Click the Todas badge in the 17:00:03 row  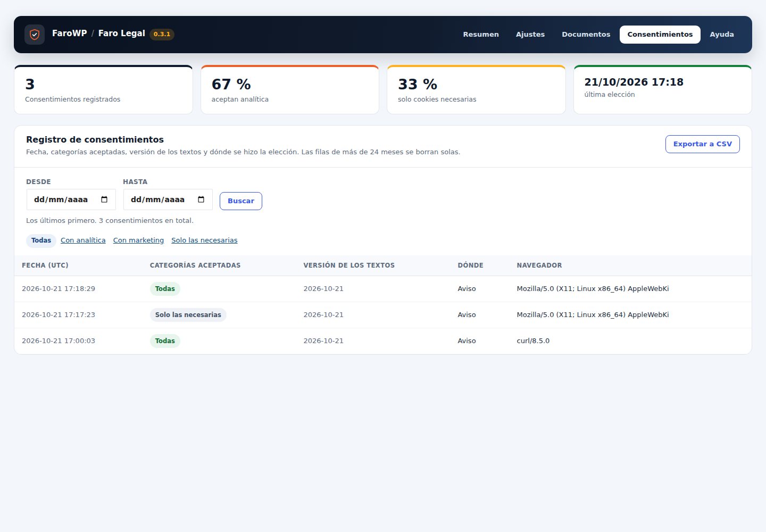[165, 341]
